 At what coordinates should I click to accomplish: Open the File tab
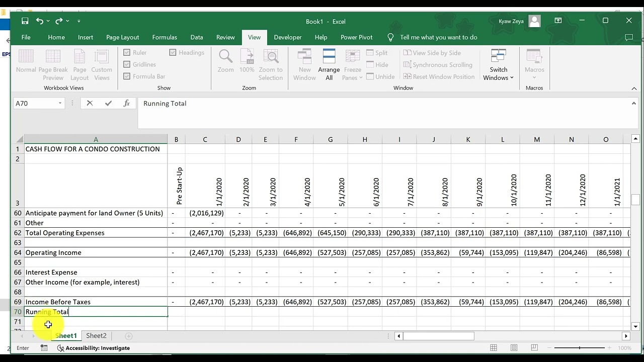(26, 37)
